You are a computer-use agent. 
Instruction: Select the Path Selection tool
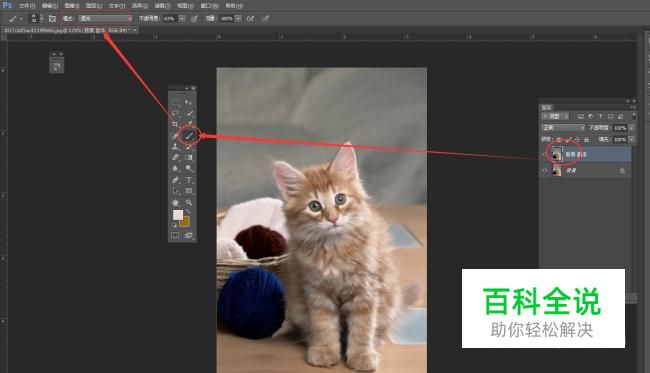(175, 191)
